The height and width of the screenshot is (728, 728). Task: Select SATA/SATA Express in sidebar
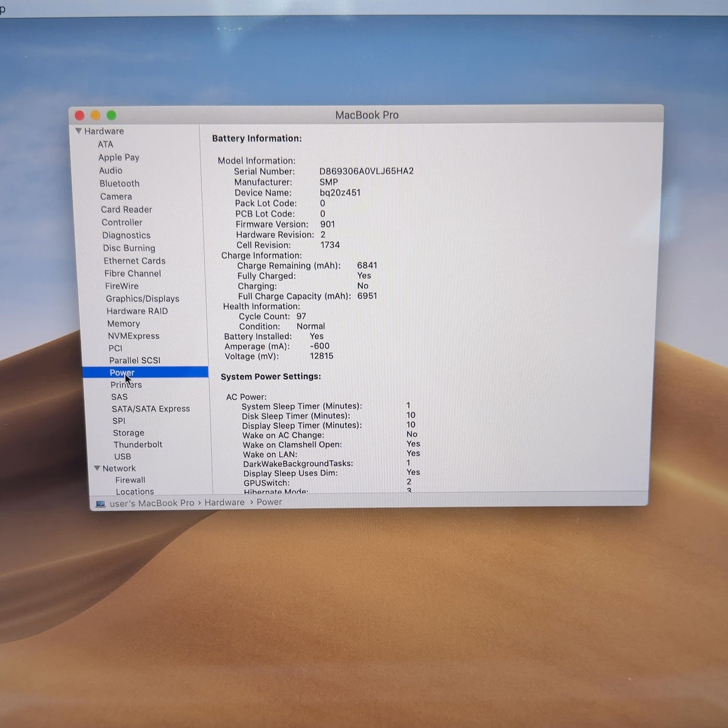point(150,409)
